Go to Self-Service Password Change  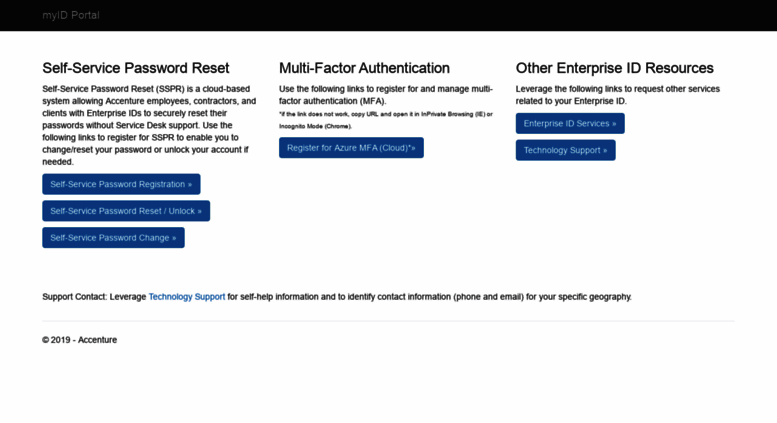click(x=113, y=238)
